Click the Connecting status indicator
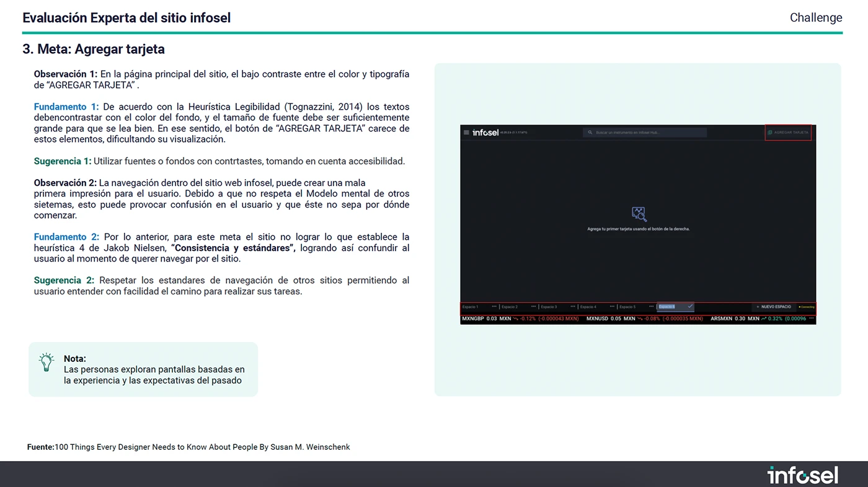 (807, 307)
